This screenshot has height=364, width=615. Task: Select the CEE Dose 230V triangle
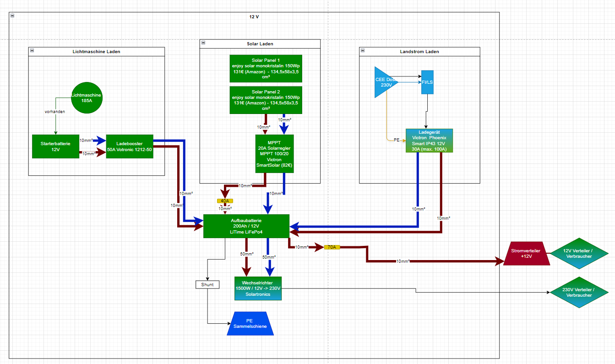coord(386,82)
